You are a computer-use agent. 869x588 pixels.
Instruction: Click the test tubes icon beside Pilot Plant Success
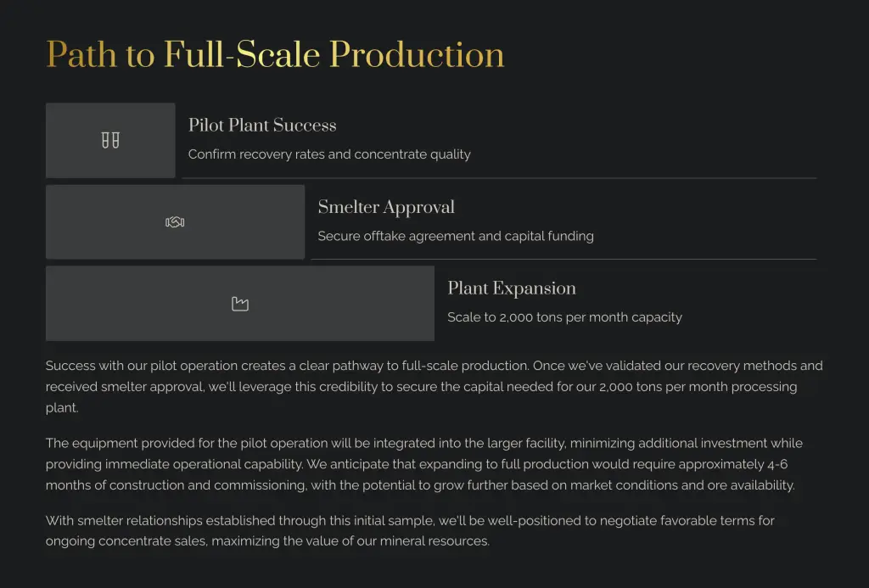[x=110, y=140]
